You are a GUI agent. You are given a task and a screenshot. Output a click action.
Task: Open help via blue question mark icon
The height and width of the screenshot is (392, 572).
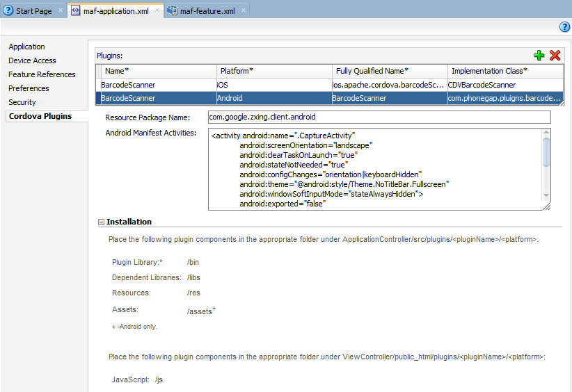click(564, 26)
